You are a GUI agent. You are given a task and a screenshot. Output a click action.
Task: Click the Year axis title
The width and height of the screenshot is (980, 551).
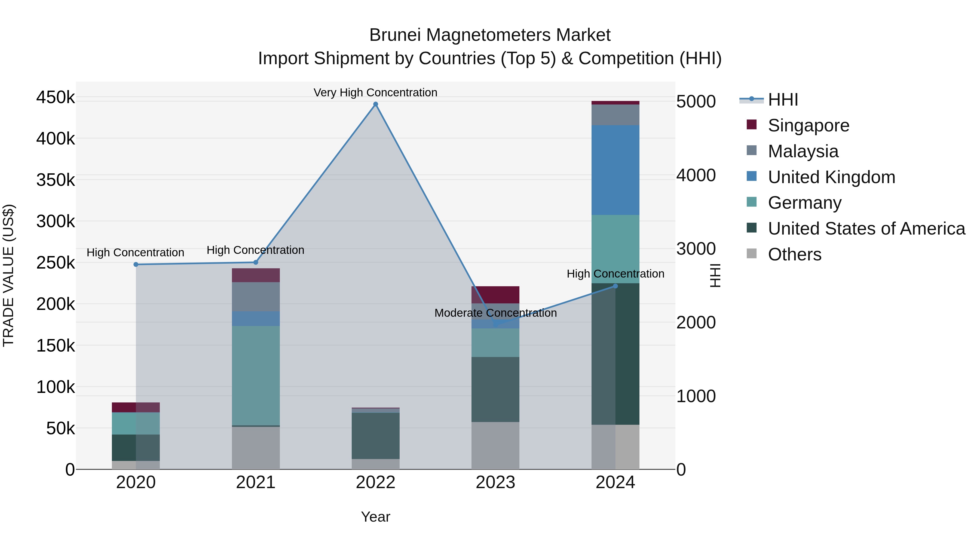(375, 517)
